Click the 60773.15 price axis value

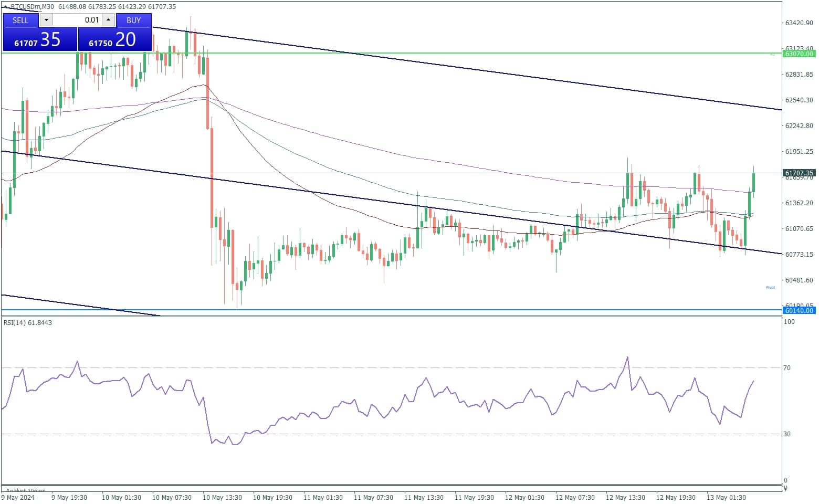pyautogui.click(x=799, y=255)
